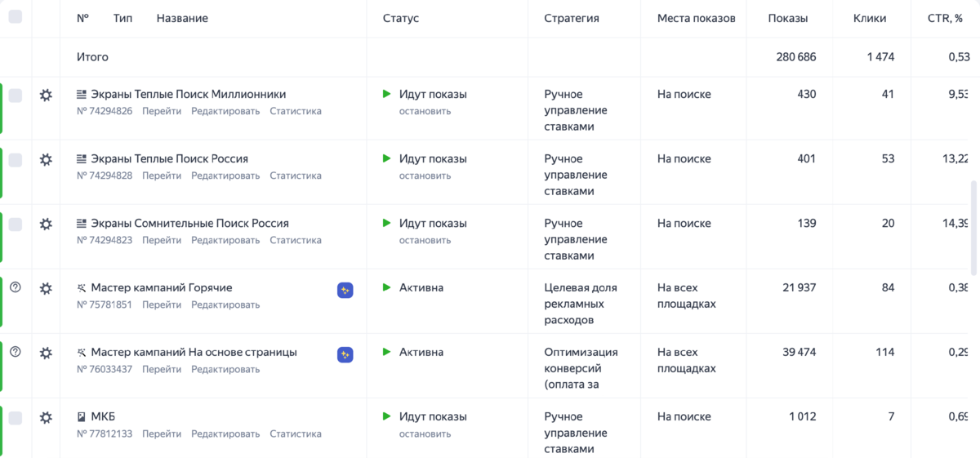
Task: Sort by Тип column header
Action: 122,18
